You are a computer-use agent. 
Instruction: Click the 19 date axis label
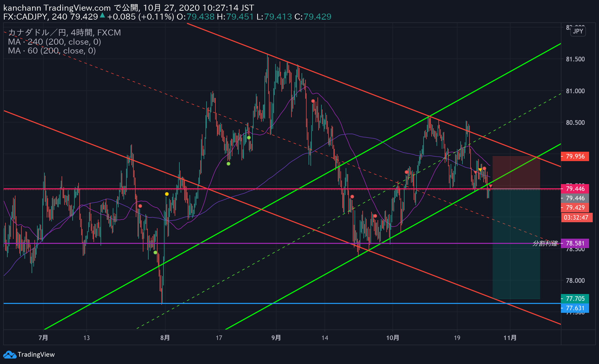point(457,338)
